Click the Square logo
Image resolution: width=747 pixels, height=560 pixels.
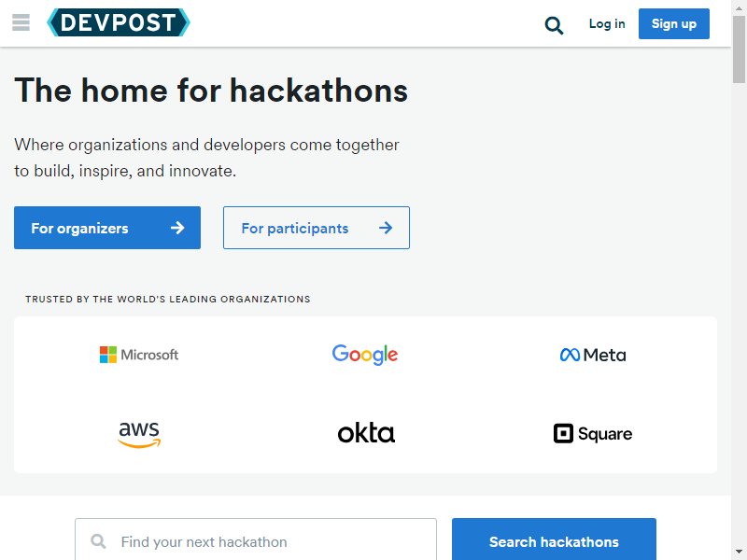[x=593, y=433]
